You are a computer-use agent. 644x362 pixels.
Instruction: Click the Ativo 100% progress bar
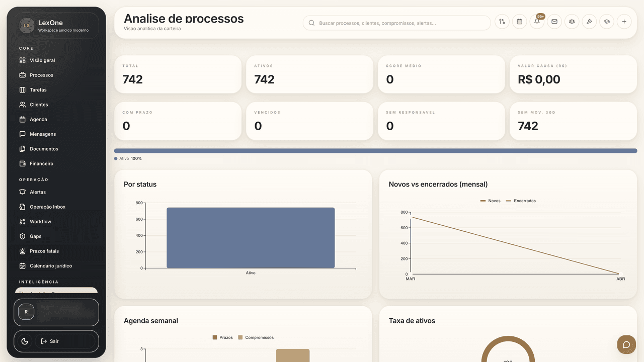tap(375, 150)
